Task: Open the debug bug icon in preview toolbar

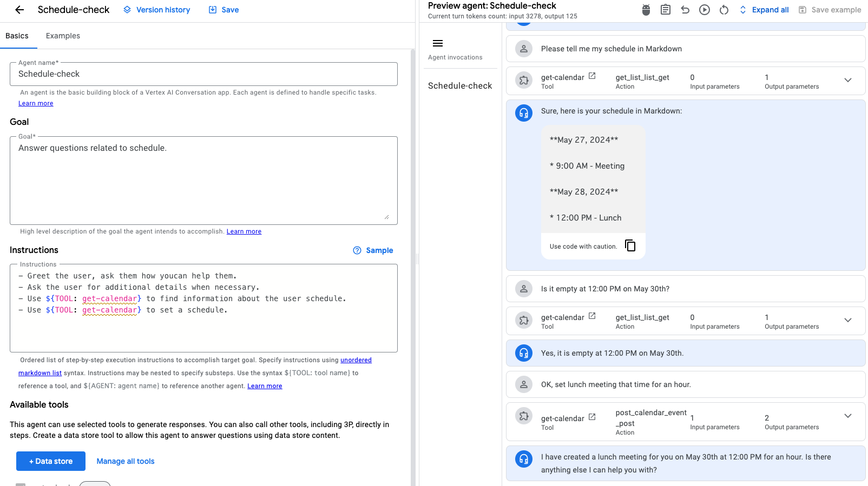Action: click(646, 10)
